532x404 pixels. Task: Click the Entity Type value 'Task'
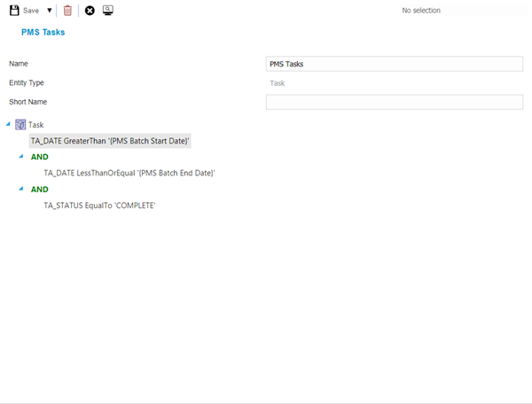tap(277, 83)
